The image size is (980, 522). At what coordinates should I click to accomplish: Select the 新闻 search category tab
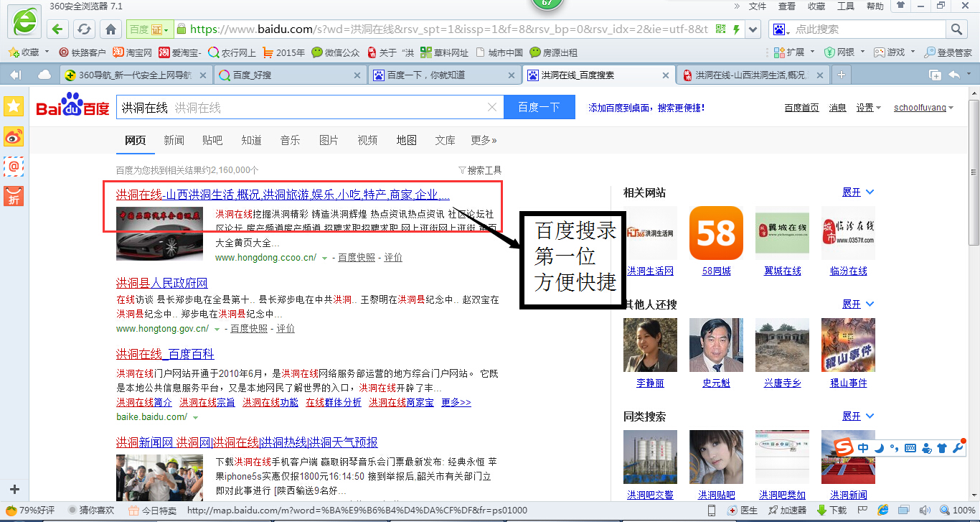(174, 140)
